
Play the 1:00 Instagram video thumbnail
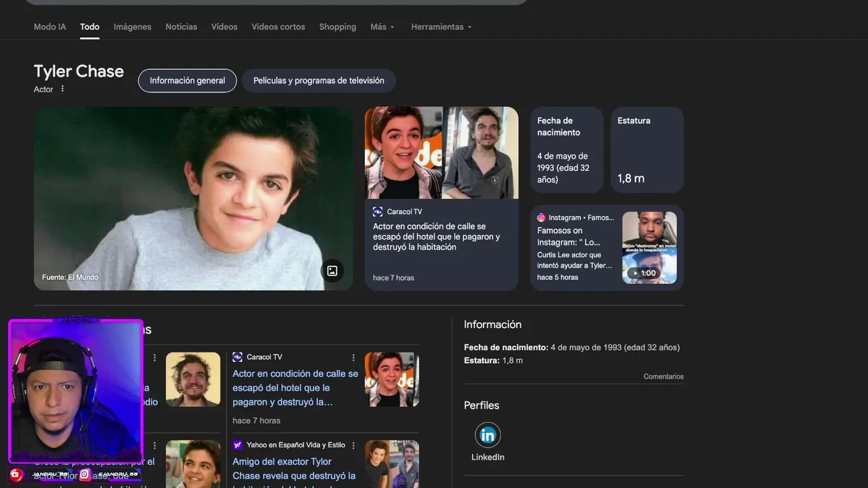650,247
